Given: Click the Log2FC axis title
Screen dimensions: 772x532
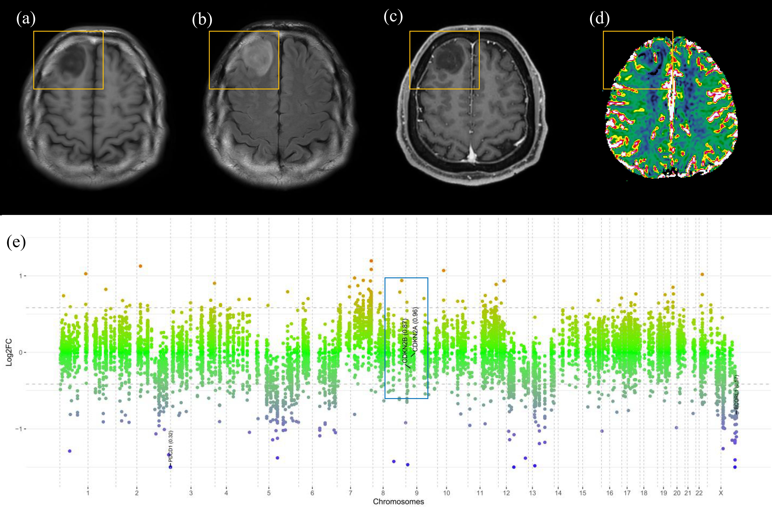Looking at the screenshot, I should [9, 352].
